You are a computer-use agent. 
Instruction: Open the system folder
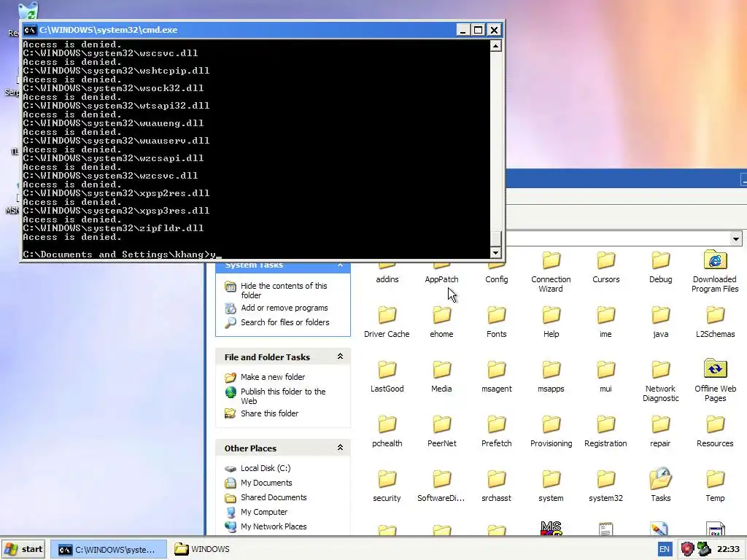tap(551, 486)
